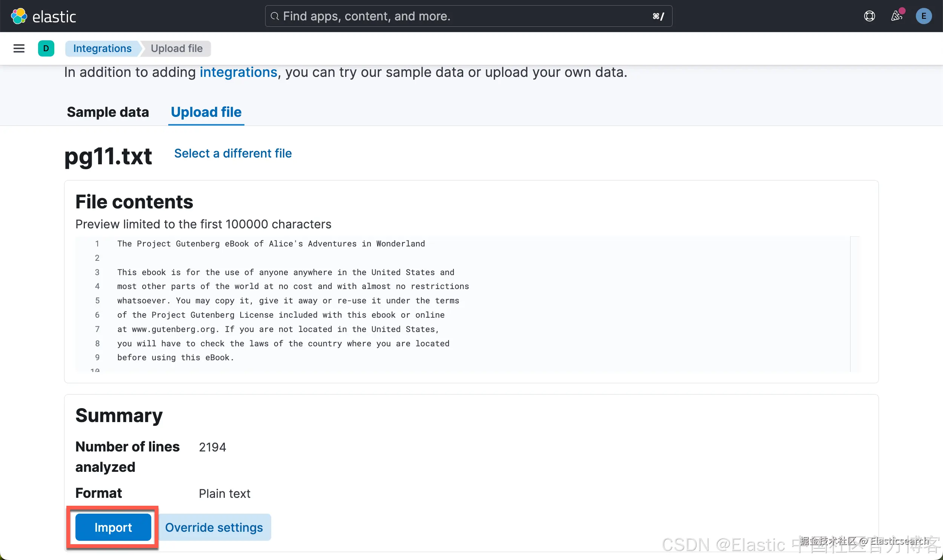Click the file contents preview scrollbar

click(855, 304)
